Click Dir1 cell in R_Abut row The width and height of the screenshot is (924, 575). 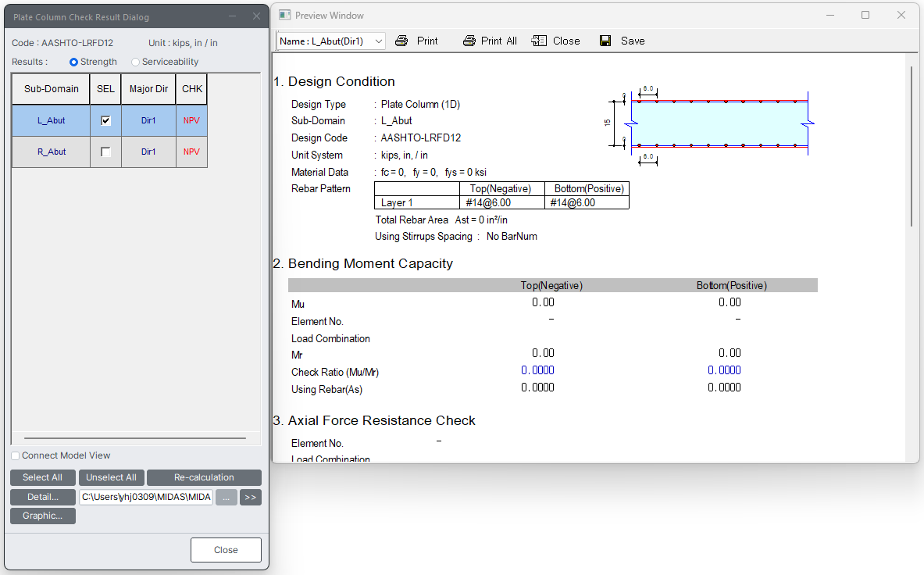coord(148,152)
